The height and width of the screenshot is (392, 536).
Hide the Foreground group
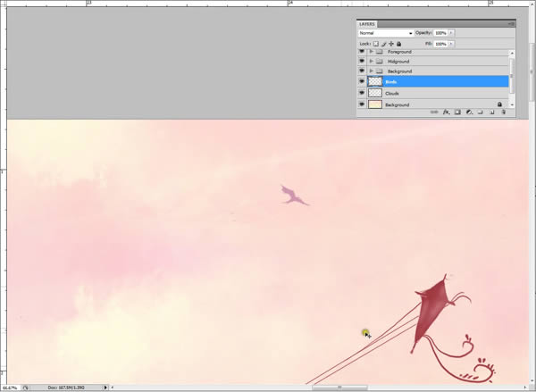click(x=362, y=52)
